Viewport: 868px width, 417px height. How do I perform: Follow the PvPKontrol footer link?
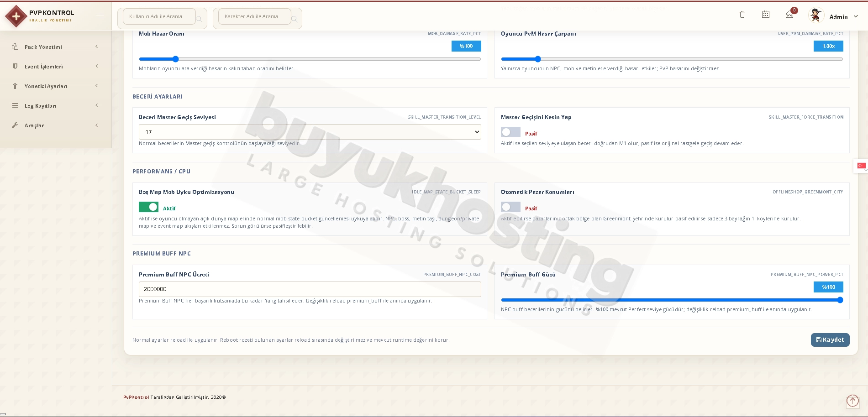[136, 397]
